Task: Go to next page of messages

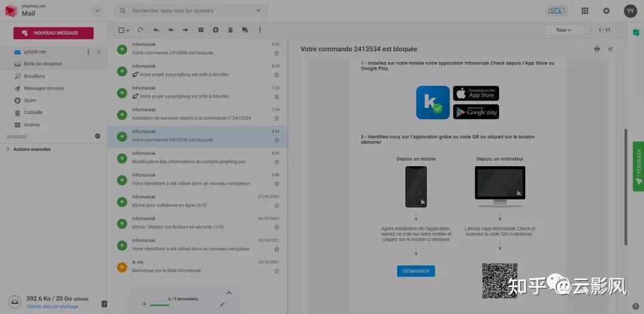Action: (618, 30)
